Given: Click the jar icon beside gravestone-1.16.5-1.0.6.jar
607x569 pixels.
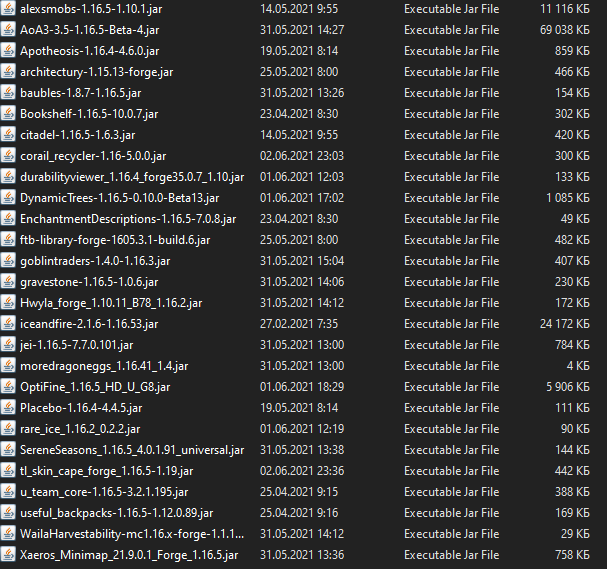Looking at the screenshot, I should [x=8, y=281].
